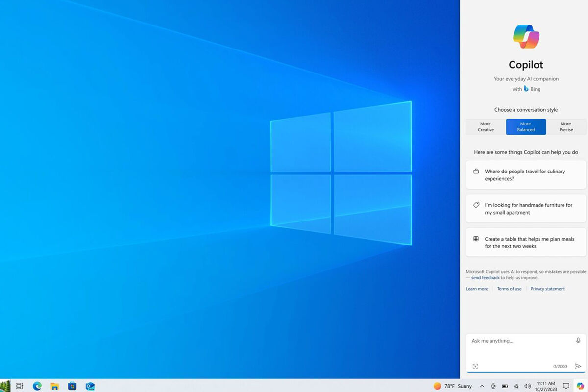Open Microsoft Store from taskbar

coord(72,386)
